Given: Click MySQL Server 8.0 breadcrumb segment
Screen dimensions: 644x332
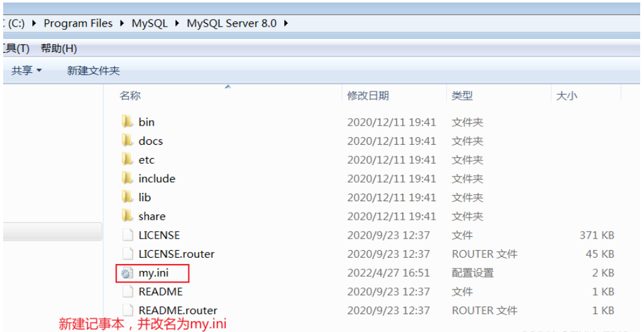Looking at the screenshot, I should pyautogui.click(x=232, y=23).
